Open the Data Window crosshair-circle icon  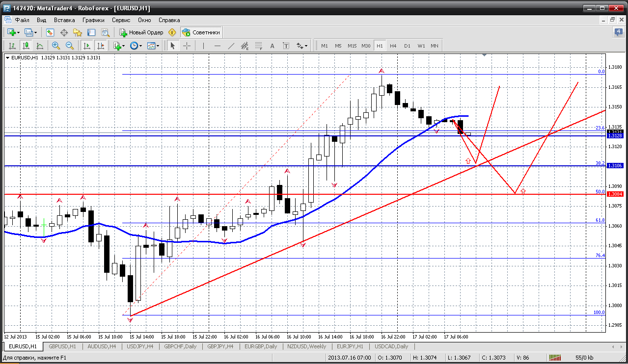tap(64, 32)
